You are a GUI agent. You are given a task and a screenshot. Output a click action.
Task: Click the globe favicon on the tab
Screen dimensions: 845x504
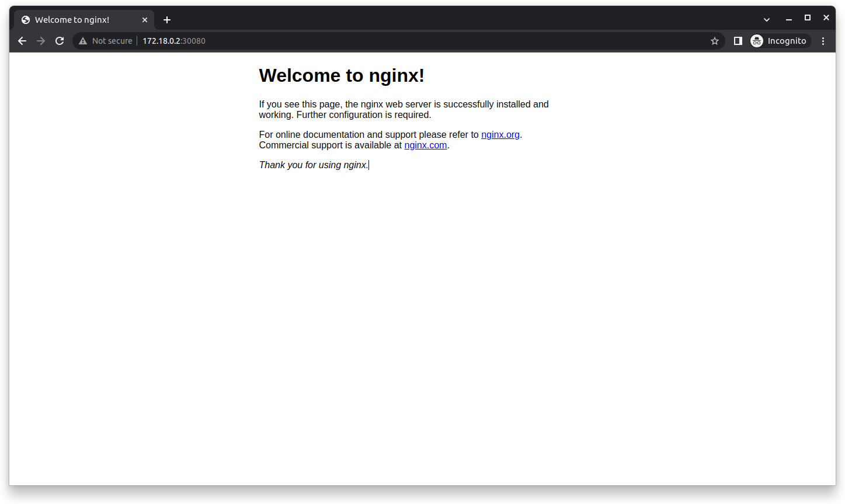pyautogui.click(x=26, y=19)
